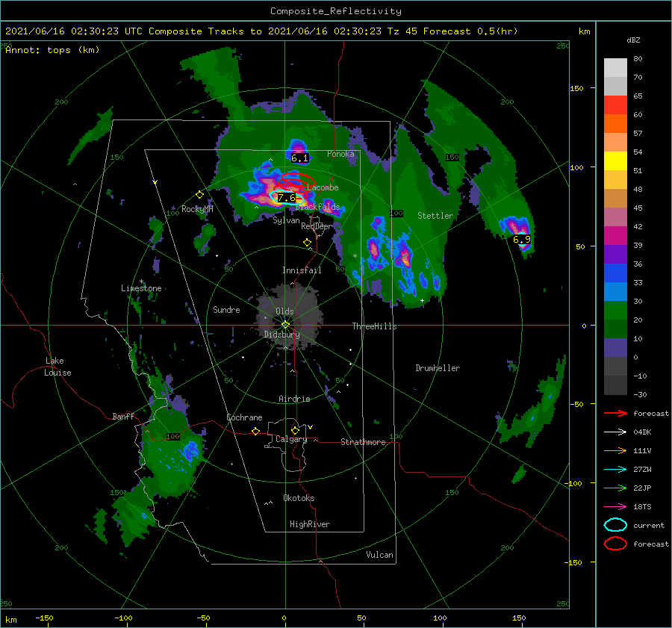Select the yellow diamond marker near RockyMH
This screenshot has width=672, height=628.
point(199,195)
